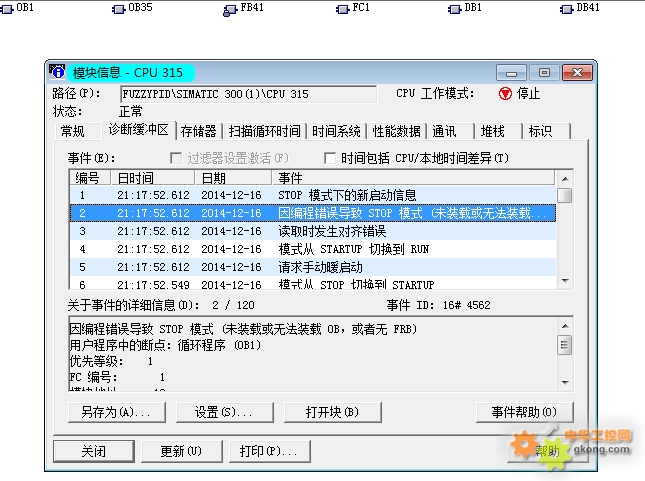Select event 6 '模式从 STOP 切换到 STARTUP'
Screen dimensions: 645x481
point(313,283)
